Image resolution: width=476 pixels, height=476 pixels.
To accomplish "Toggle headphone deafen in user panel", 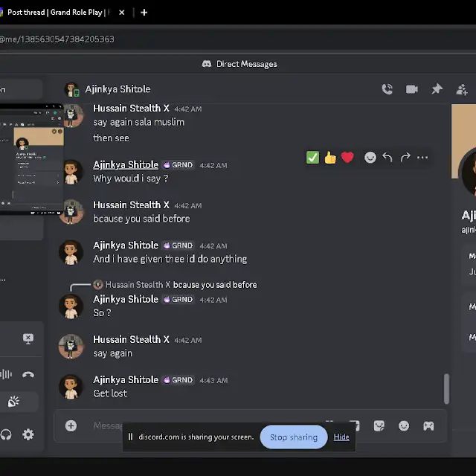I will [x=7, y=434].
